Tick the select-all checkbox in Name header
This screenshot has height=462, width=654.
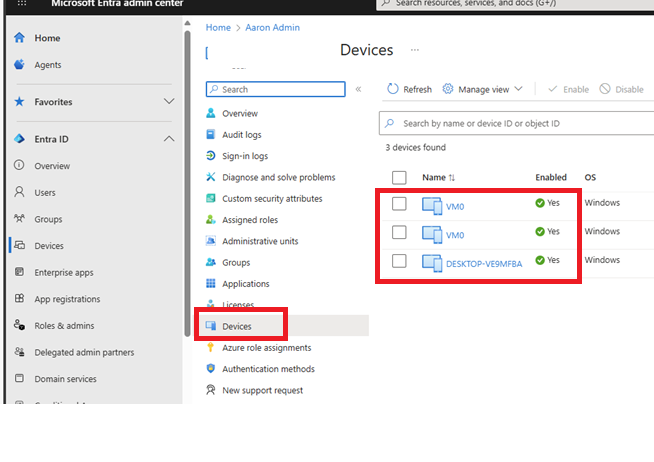click(399, 177)
